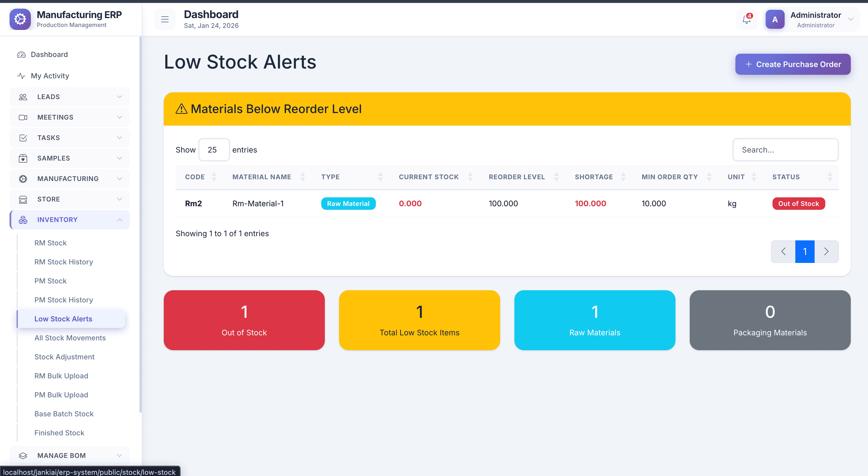Click the Store shop icon
Viewport: 868px width, 476px height.
tap(23, 199)
